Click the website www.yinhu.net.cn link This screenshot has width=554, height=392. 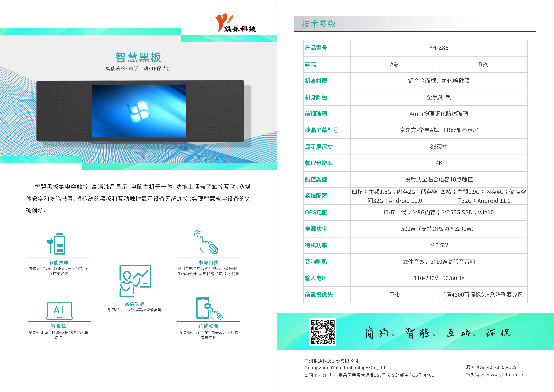507,375
